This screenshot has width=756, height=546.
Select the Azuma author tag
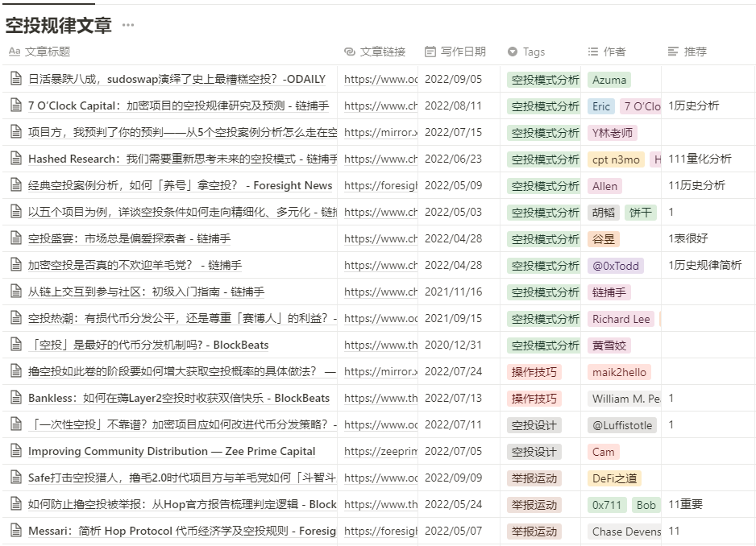click(x=609, y=80)
